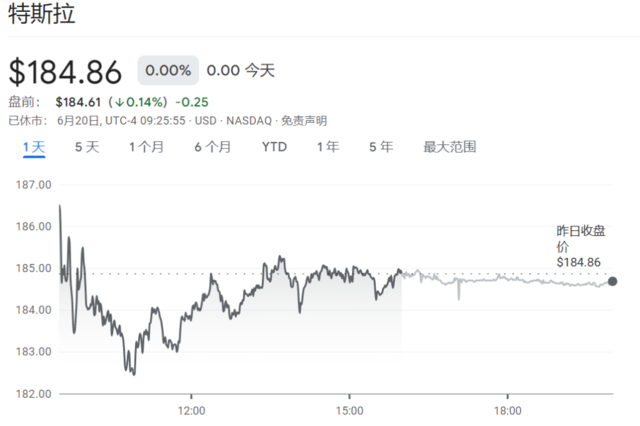Image resolution: width=640 pixels, height=426 pixels.
Task: Click the 昨日收盘价 $184.86 label
Action: pyautogui.click(x=580, y=246)
